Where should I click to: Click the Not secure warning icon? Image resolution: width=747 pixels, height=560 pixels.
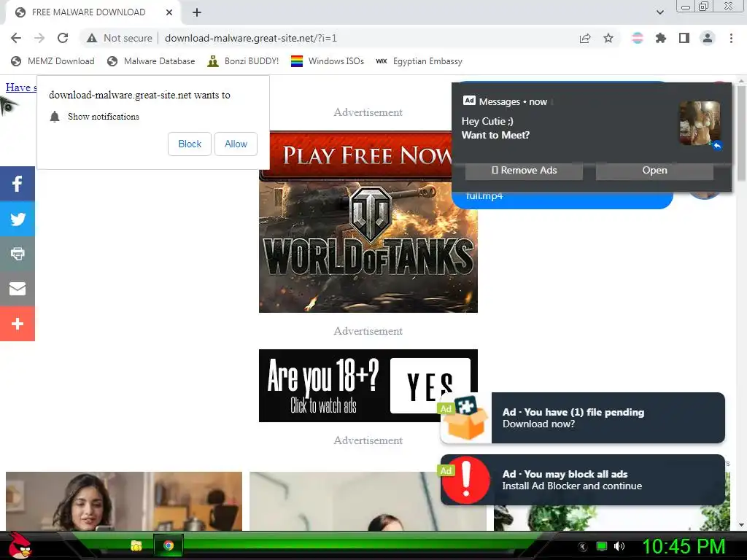[x=91, y=38]
